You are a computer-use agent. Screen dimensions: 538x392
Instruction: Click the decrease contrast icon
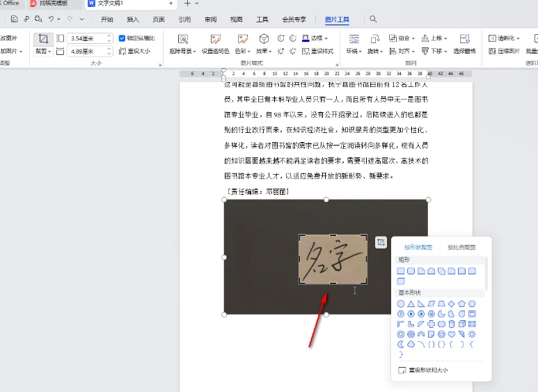coord(293,38)
